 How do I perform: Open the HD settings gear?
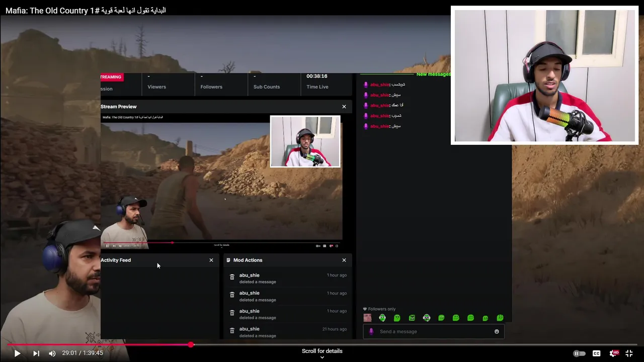click(614, 353)
